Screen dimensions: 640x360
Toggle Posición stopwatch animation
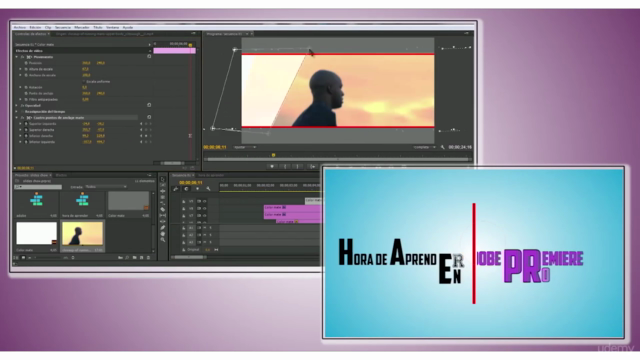[26, 63]
